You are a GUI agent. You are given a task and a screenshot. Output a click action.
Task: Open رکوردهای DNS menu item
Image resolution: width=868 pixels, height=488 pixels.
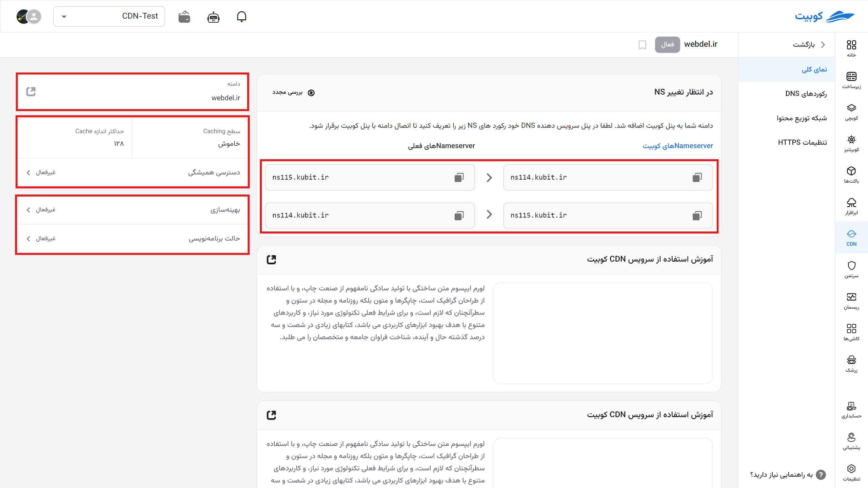click(787, 94)
